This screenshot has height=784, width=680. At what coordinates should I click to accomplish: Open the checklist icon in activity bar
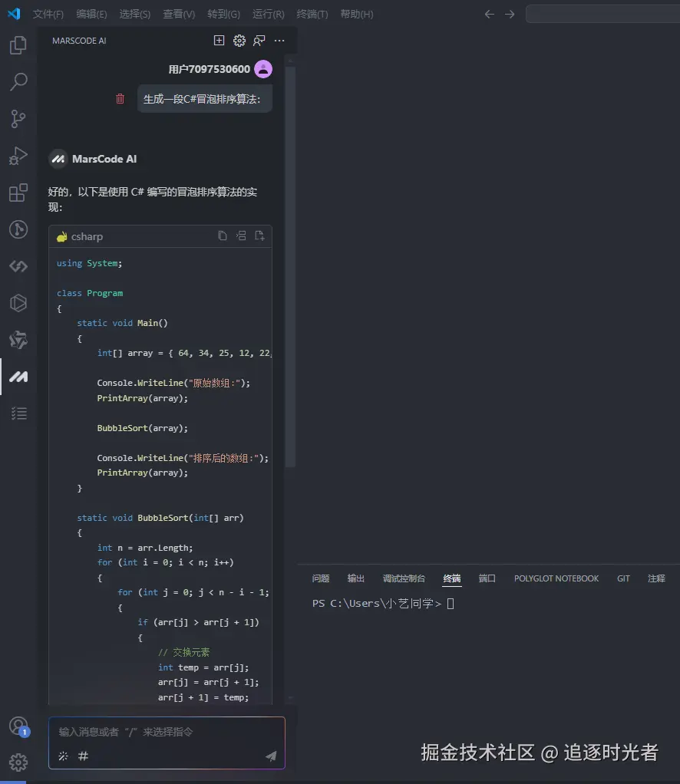[x=18, y=413]
